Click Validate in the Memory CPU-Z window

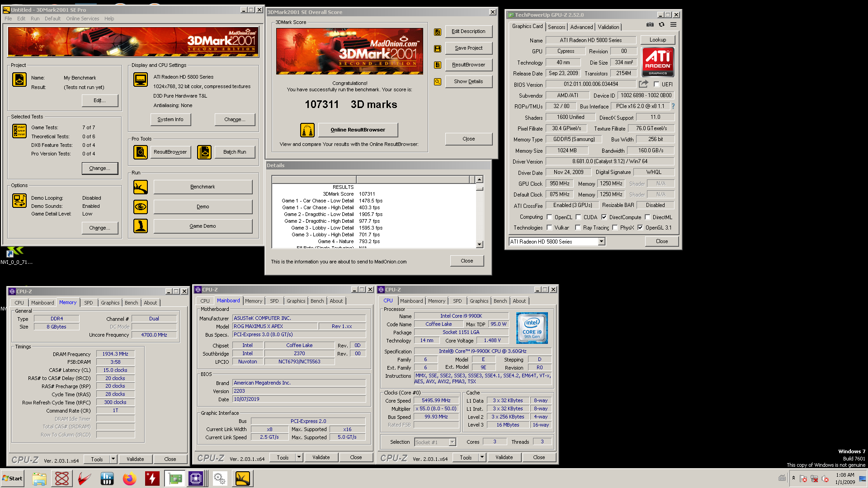135,459
